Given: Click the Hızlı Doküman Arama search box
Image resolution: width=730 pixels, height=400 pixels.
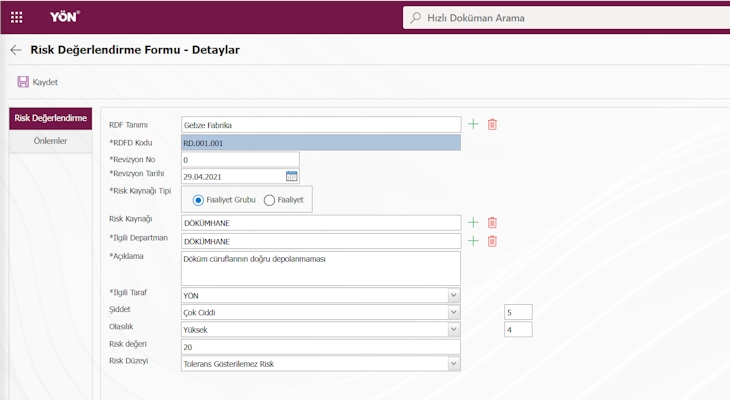Looking at the screenshot, I should pos(566,18).
